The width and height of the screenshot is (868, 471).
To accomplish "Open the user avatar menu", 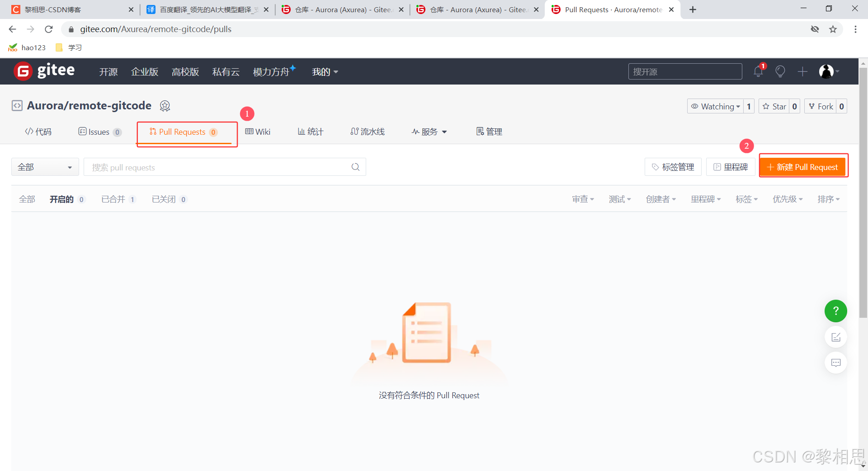I will (829, 71).
